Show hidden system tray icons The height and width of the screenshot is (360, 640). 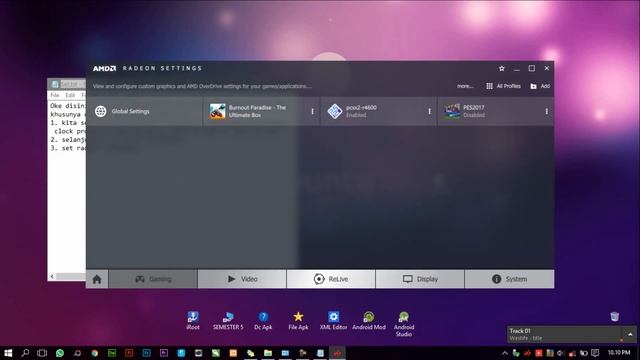pyautogui.click(x=505, y=353)
